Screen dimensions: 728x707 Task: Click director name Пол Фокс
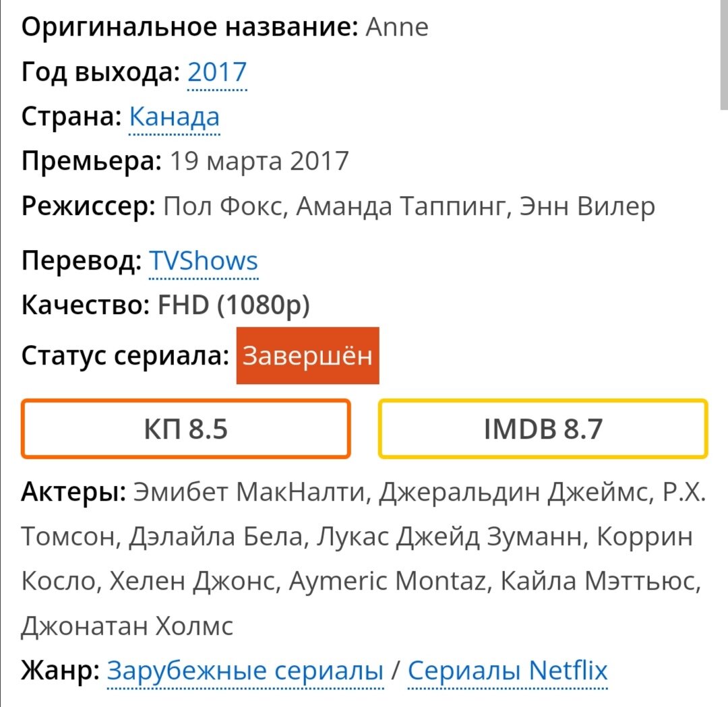tap(222, 206)
